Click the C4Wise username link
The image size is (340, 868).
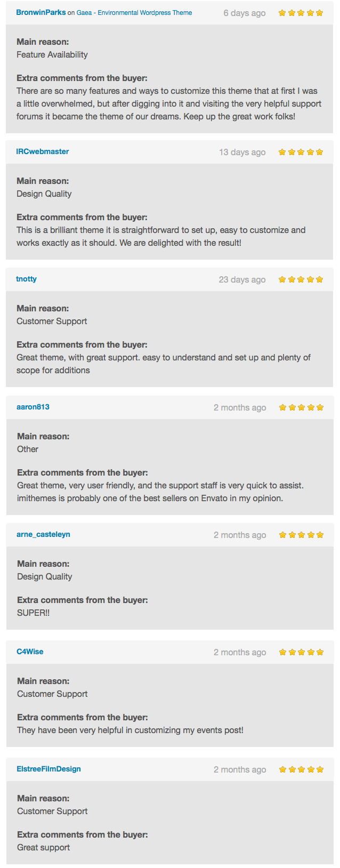(x=30, y=652)
